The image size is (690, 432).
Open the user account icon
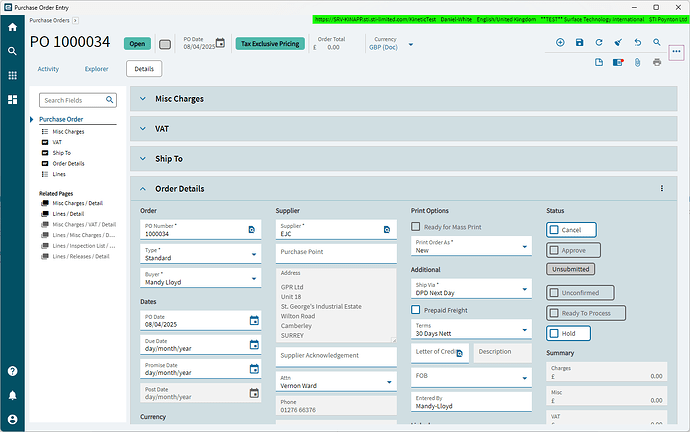(12, 419)
